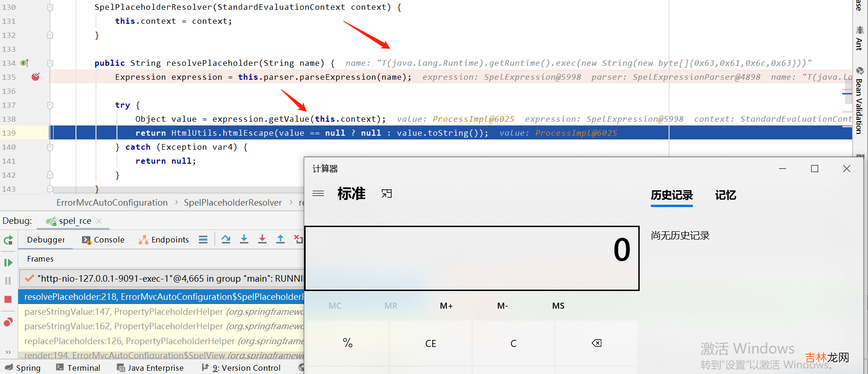Image resolution: width=868 pixels, height=374 pixels.
Task: Resume program with the green play icon
Action: coord(8,263)
